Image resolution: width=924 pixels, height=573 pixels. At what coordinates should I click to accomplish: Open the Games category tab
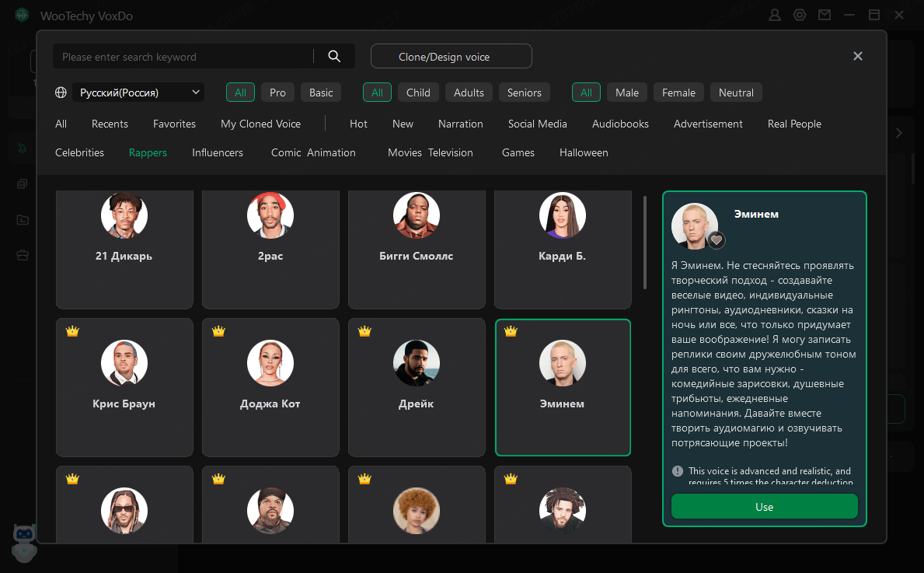tap(518, 152)
